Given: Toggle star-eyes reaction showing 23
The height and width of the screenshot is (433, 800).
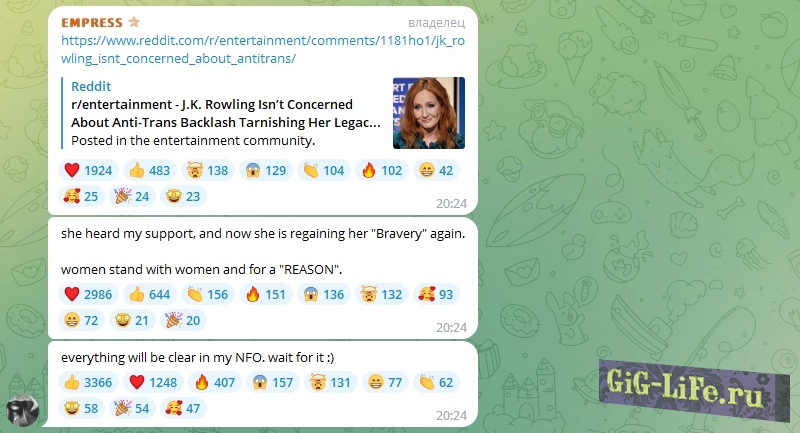Looking at the screenshot, I should (x=183, y=196).
